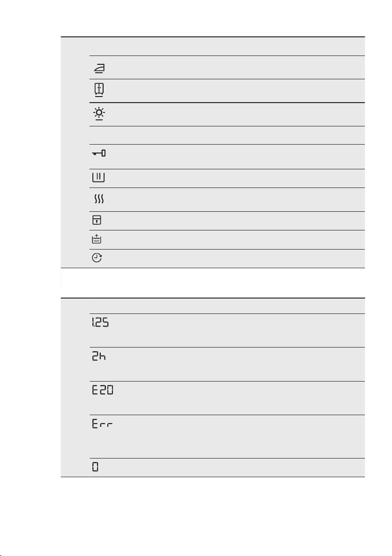392x556 pixels.
Task: Click the condenser container with bars icon
Action: coord(98,177)
